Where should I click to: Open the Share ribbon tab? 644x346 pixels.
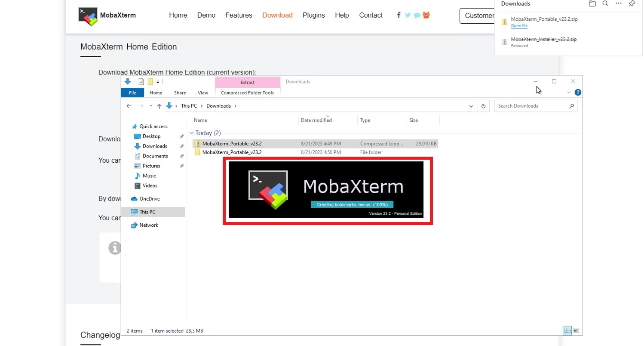180,93
